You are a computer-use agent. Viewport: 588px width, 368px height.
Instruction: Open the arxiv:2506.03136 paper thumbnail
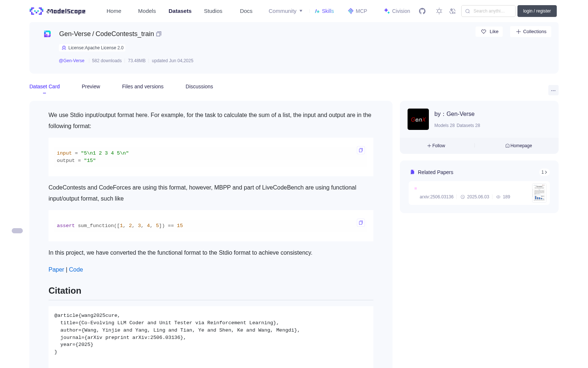click(539, 193)
